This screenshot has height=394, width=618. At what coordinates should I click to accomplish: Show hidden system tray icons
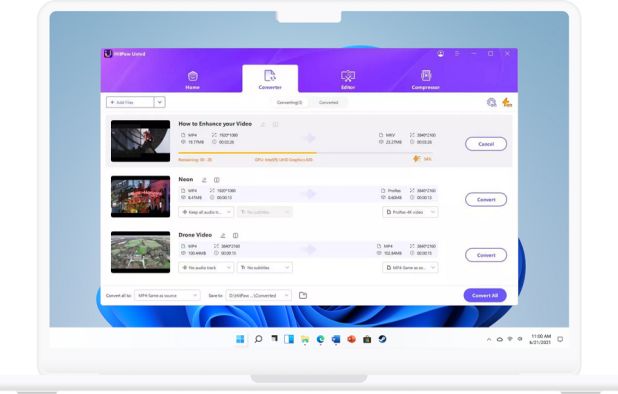coord(489,339)
